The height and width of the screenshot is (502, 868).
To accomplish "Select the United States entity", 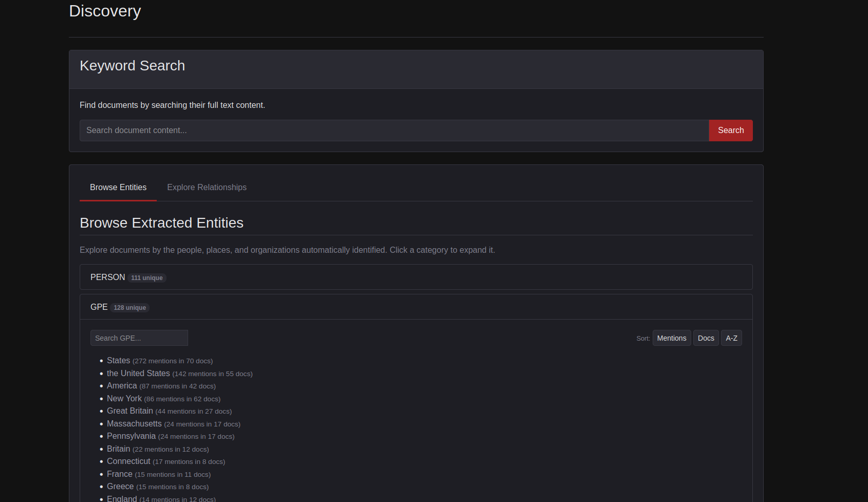I will point(138,374).
